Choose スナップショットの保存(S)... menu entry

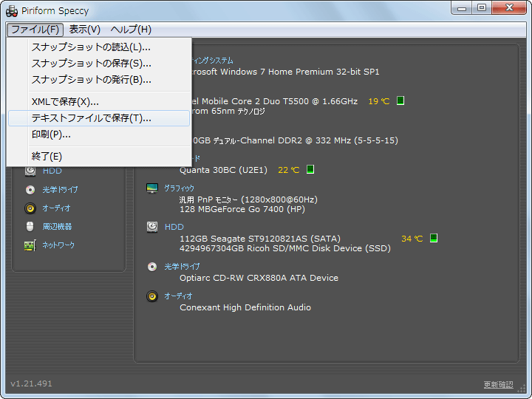[x=99, y=64]
